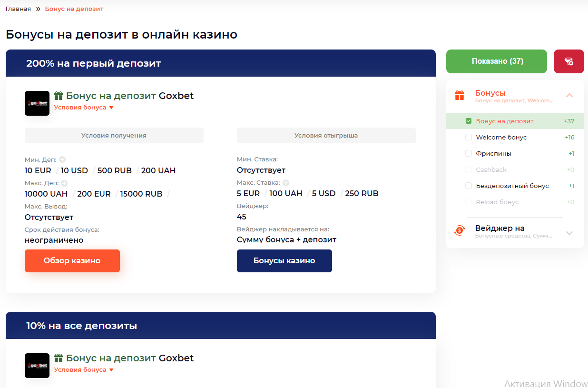Screen dimensions: 588x388
Task: Click the Обзор казино button
Action: click(x=72, y=261)
